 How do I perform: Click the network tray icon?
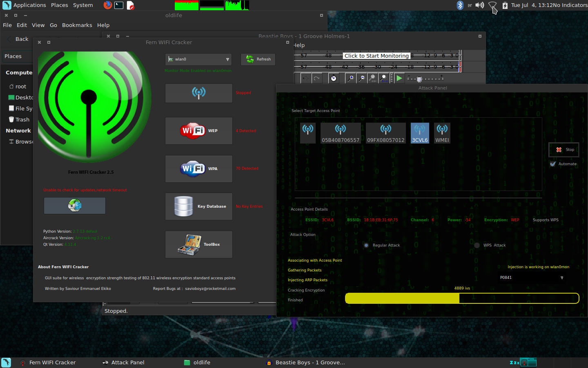pos(492,5)
